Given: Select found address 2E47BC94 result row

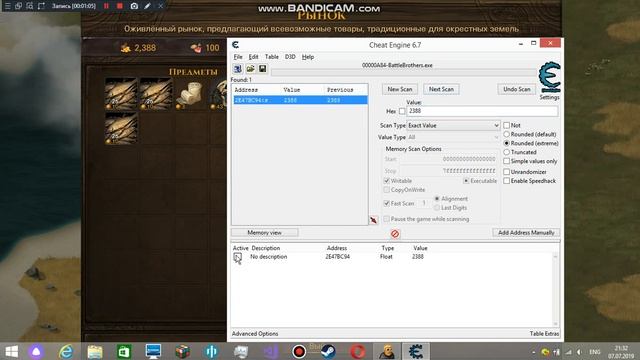Looking at the screenshot, I should 300,100.
